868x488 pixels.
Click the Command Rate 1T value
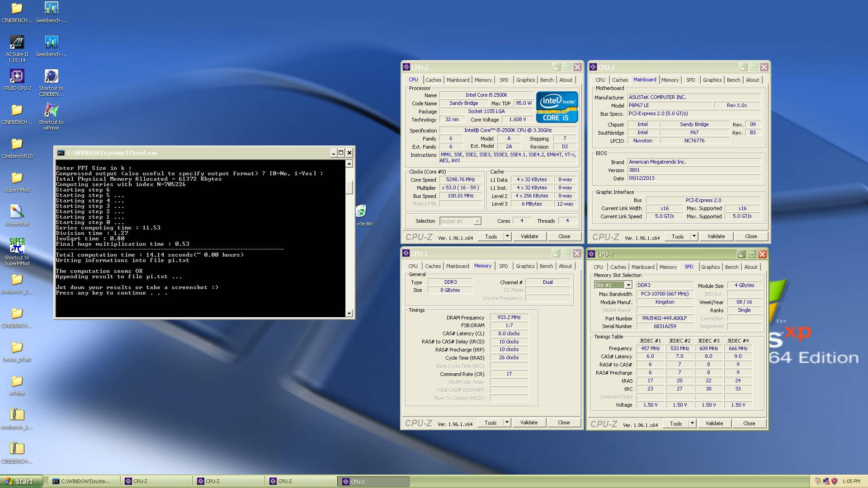pos(509,374)
